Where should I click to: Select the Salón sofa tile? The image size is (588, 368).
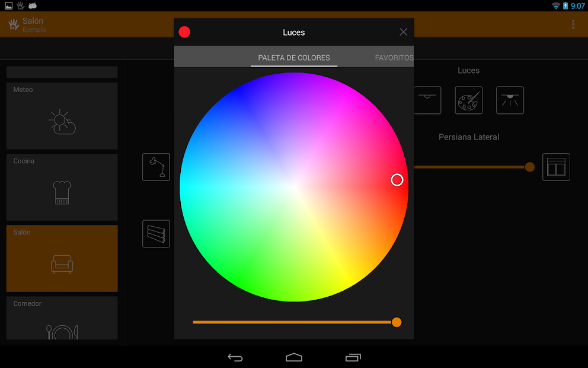pos(62,258)
